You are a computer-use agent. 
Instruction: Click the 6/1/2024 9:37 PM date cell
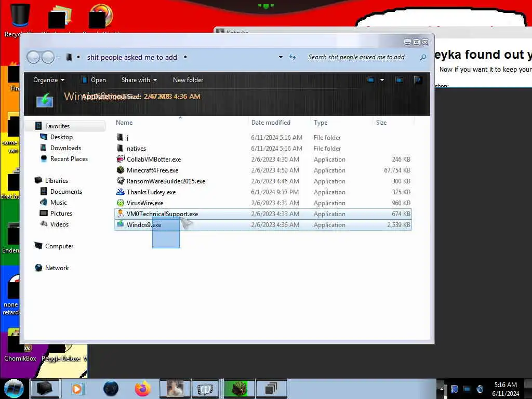pos(275,192)
